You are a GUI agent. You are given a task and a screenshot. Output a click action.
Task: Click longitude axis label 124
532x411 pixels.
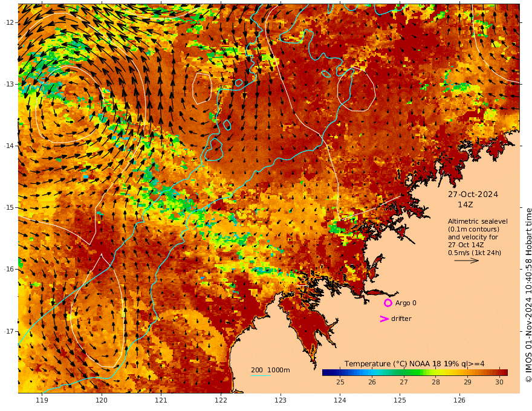coord(340,400)
